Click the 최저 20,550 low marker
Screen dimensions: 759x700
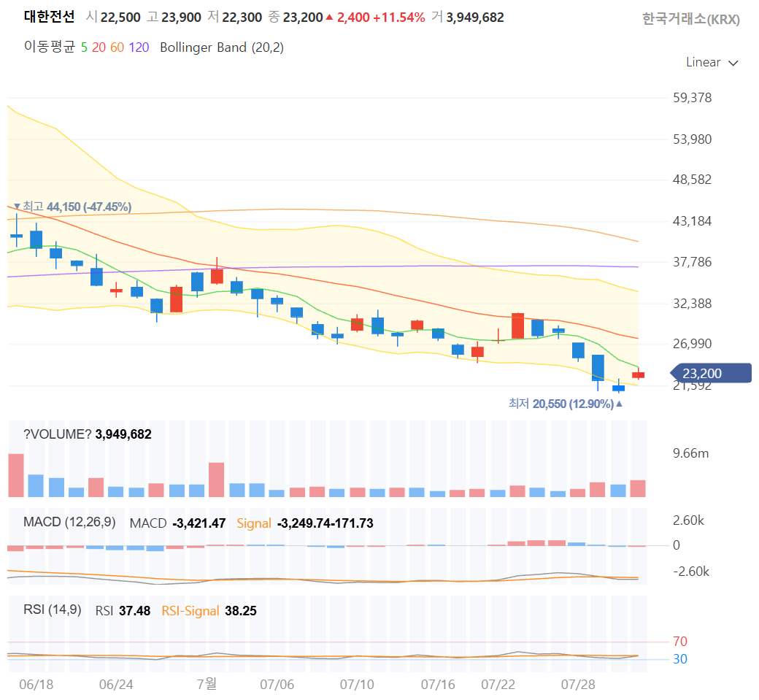pyautogui.click(x=566, y=404)
